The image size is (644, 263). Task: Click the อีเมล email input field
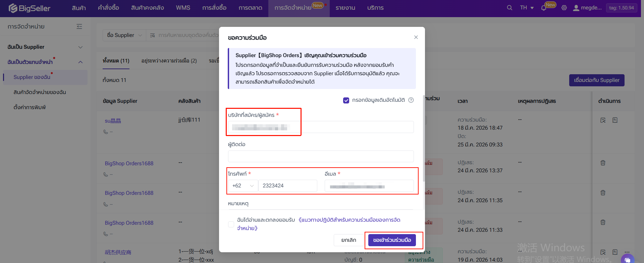[x=369, y=186]
